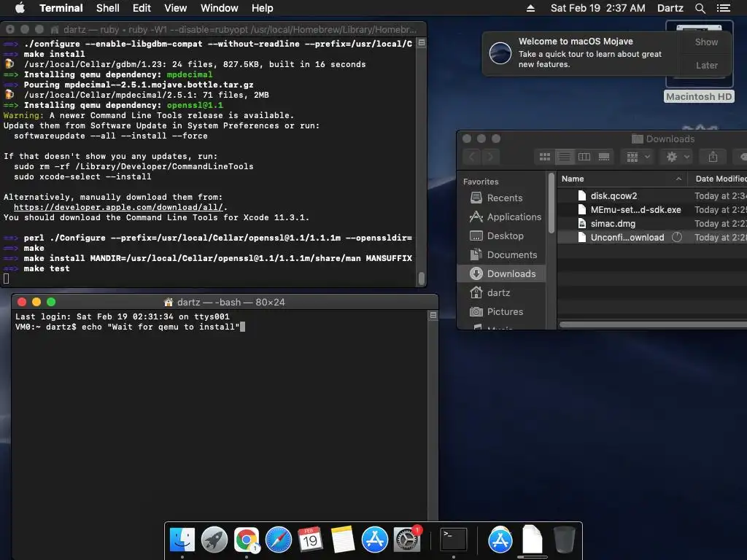Open the Shell menu

[x=108, y=8]
